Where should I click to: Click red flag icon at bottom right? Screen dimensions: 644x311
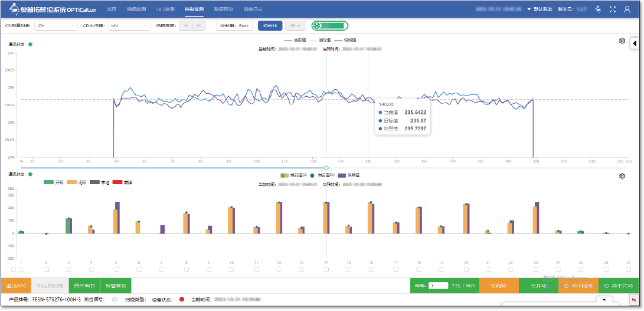point(634,300)
